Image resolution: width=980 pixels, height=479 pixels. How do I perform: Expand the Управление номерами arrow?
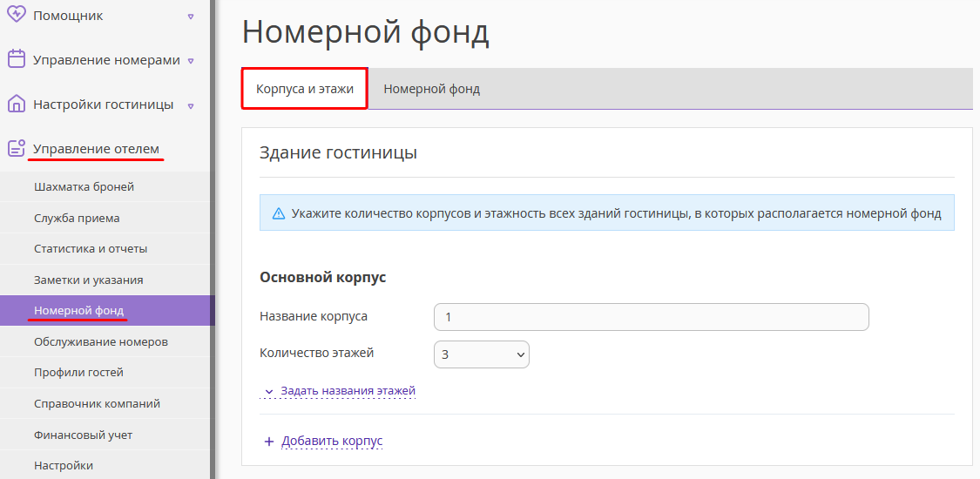coord(191,61)
